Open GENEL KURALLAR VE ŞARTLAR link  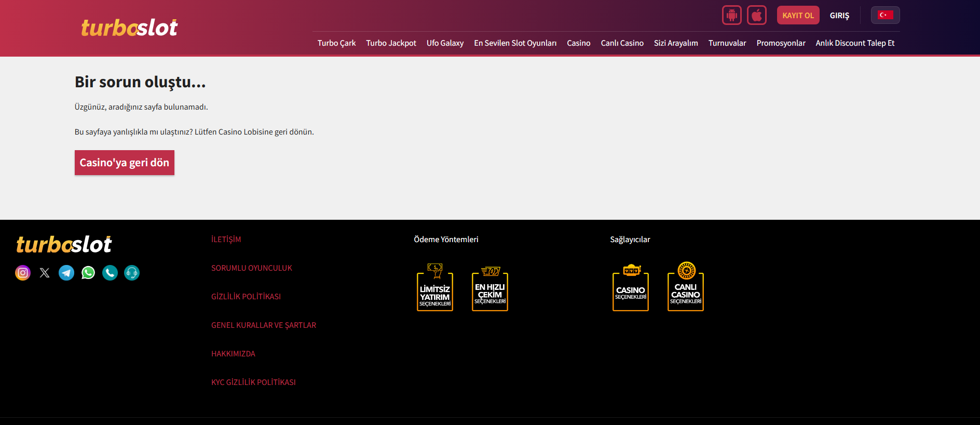[x=264, y=325]
